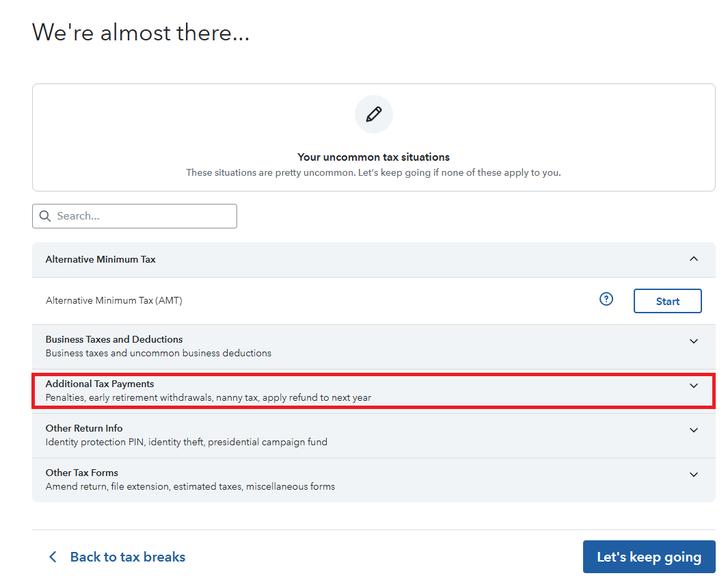This screenshot has height=580, width=728.
Task: Collapse the Alternative Minimum Tax chevron
Action: (x=694, y=259)
